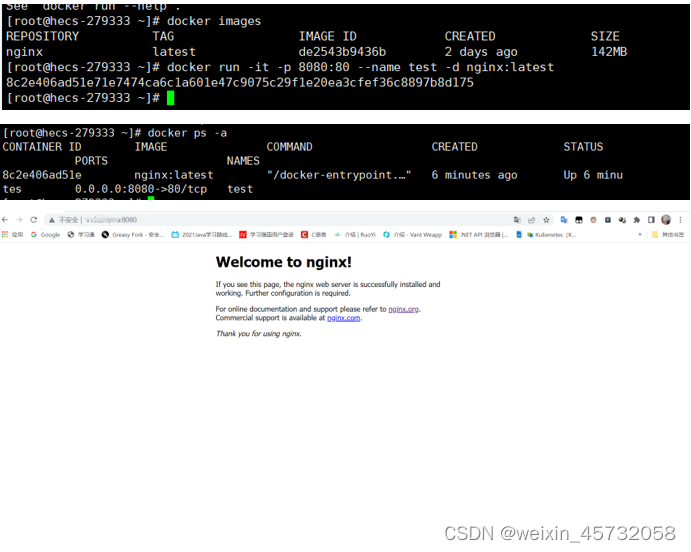Click the Thank you for using nginx text
Viewport: 691px width, 552px height.
[x=259, y=333]
